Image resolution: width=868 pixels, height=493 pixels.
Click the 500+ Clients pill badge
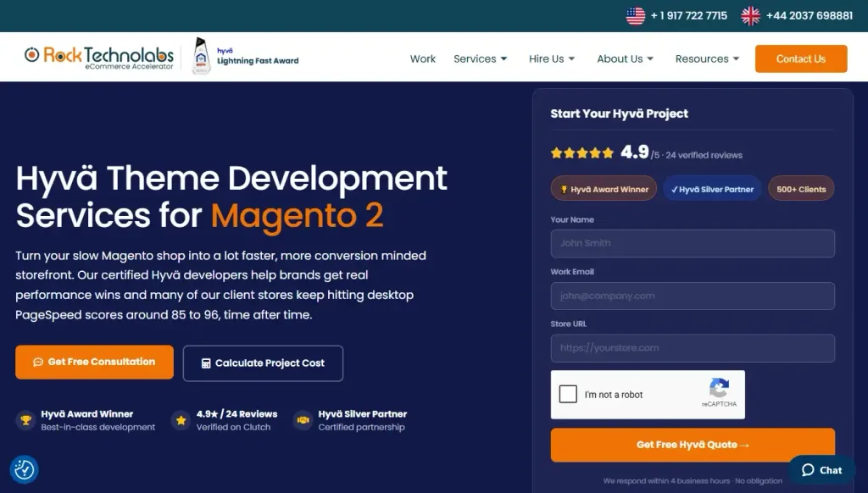coord(801,189)
